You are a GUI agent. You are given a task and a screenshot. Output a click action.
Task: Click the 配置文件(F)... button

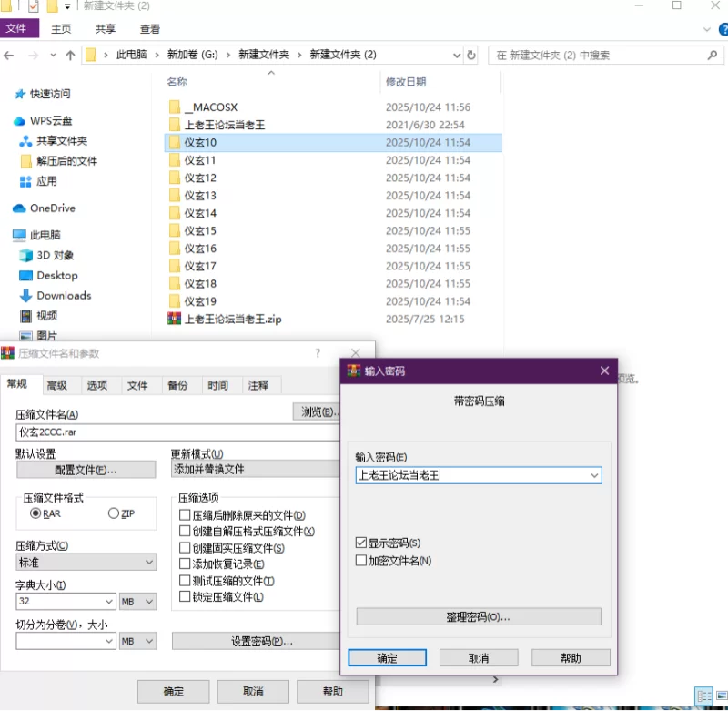(86, 470)
